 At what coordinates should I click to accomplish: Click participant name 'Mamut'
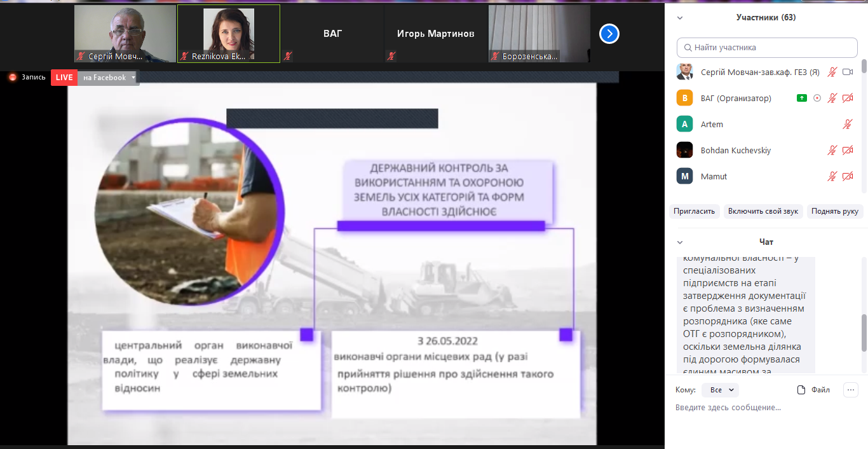(x=714, y=177)
